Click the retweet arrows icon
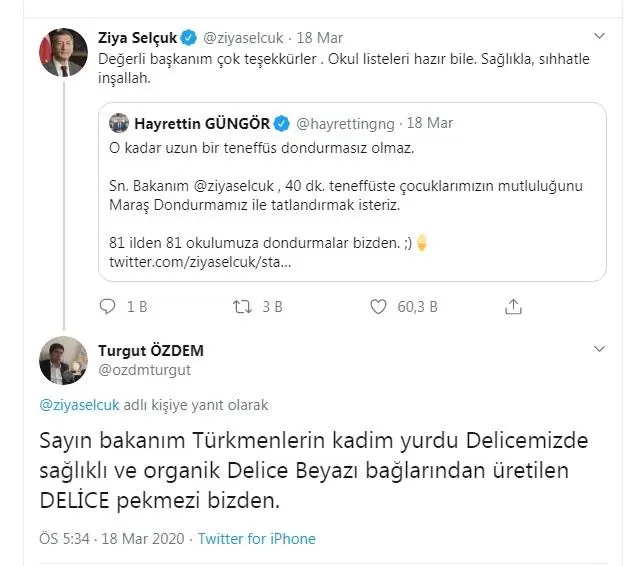The width and height of the screenshot is (628, 566). 242,306
